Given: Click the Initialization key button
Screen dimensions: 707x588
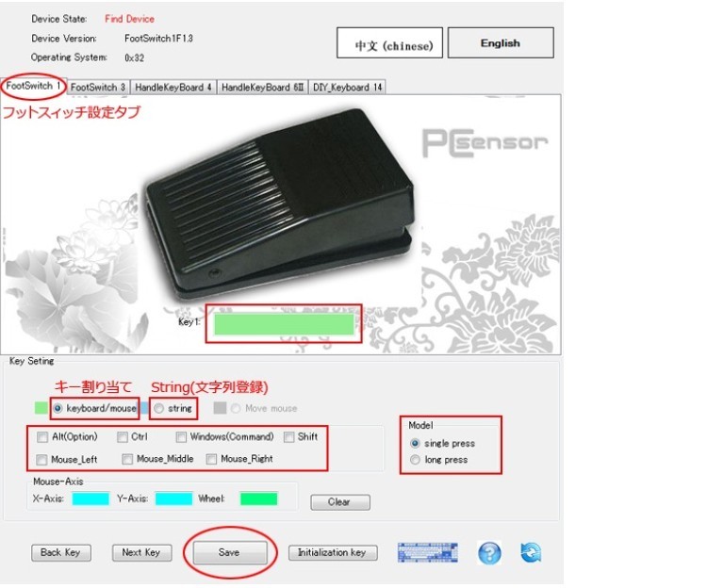Looking at the screenshot, I should pos(333,552).
